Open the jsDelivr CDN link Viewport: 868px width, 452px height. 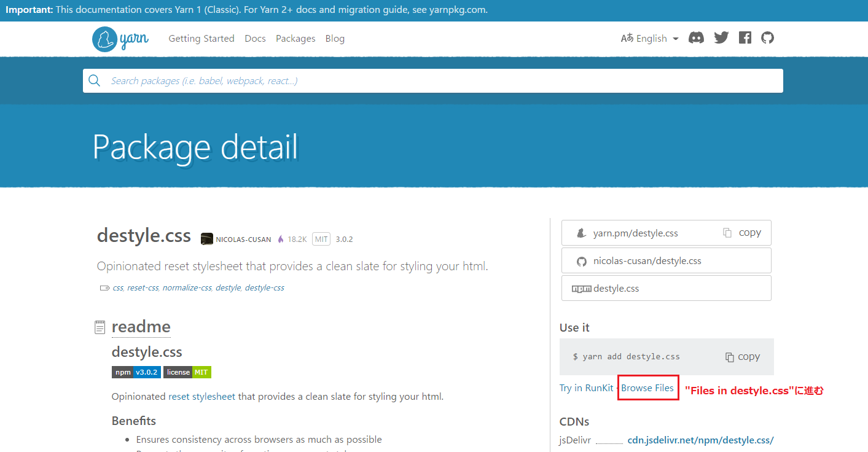point(700,440)
